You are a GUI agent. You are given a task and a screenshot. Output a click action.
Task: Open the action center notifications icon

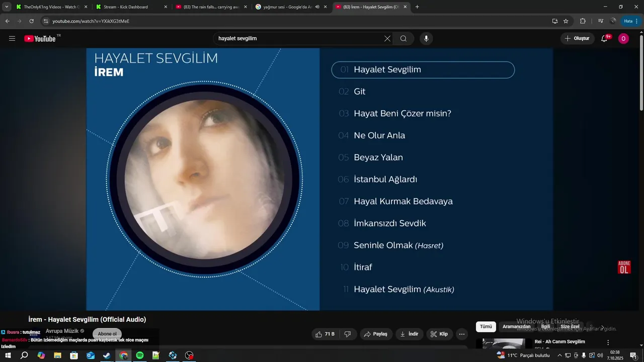(633, 355)
